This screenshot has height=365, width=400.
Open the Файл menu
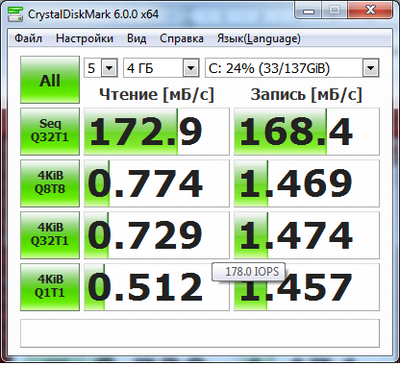pos(28,38)
